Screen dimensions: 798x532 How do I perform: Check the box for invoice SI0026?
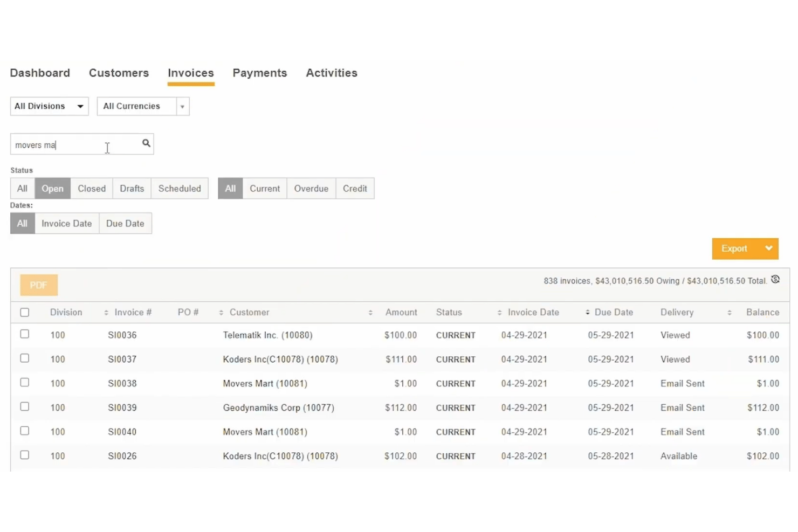(25, 455)
